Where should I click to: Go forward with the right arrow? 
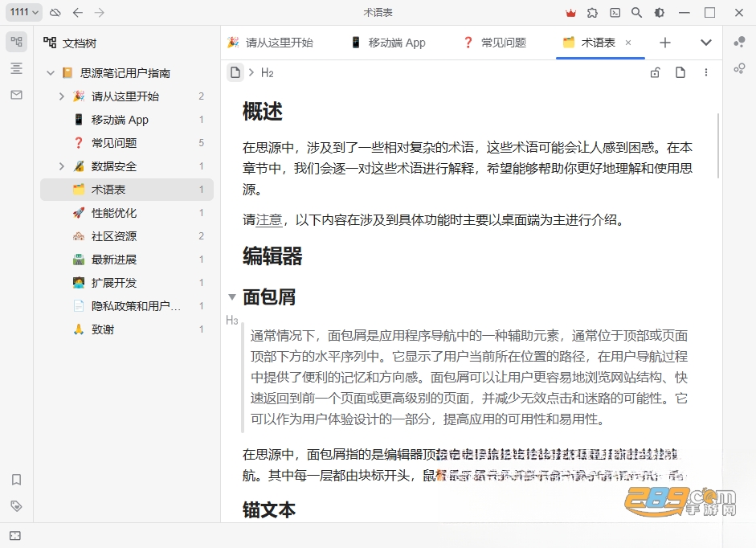pos(100,13)
